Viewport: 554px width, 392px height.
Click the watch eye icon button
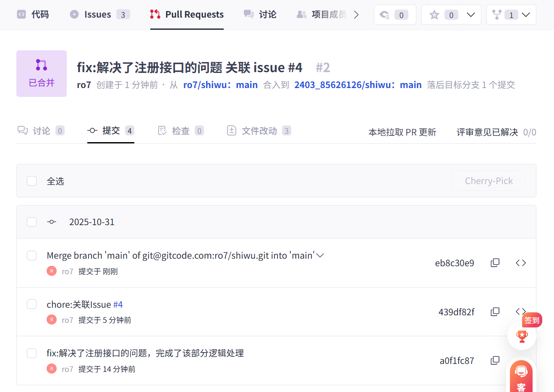click(x=384, y=15)
